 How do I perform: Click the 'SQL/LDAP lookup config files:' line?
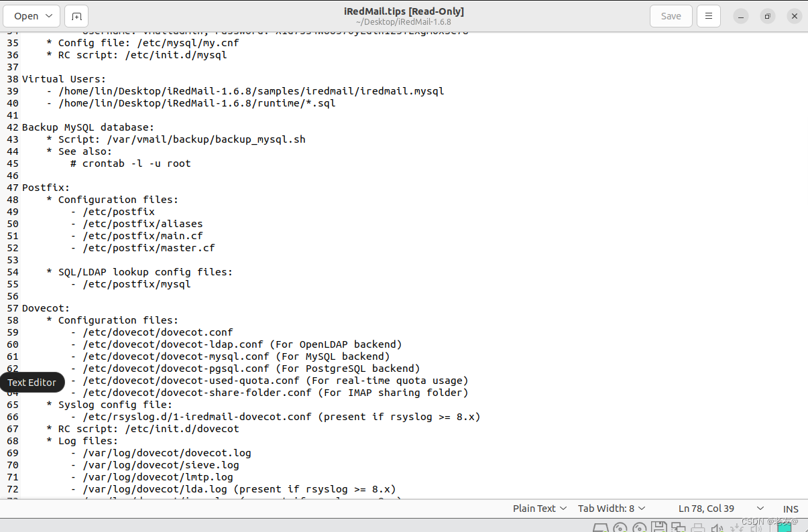[139, 272]
